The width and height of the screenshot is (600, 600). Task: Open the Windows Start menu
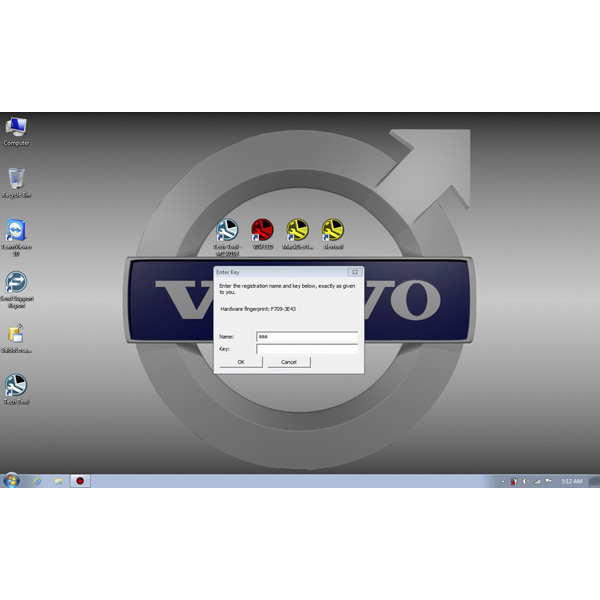[x=11, y=481]
